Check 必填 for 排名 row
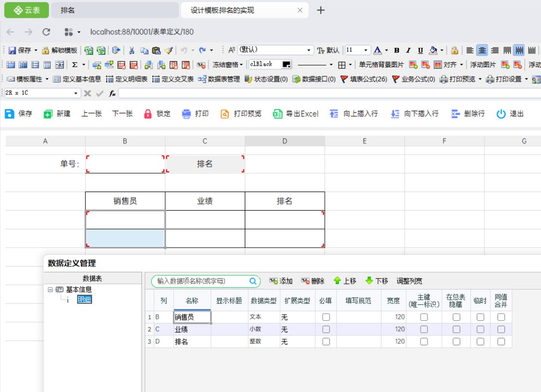 (326, 342)
